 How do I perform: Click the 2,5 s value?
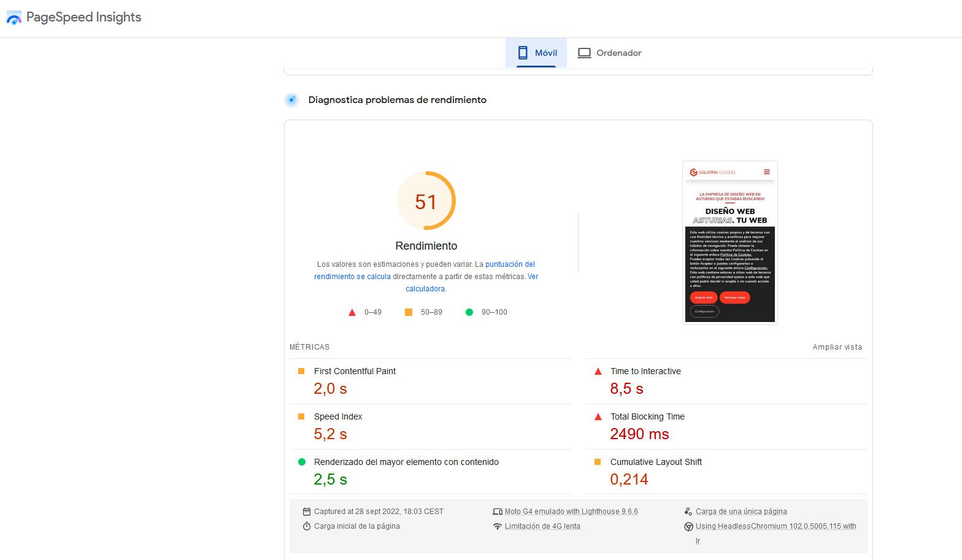click(330, 480)
